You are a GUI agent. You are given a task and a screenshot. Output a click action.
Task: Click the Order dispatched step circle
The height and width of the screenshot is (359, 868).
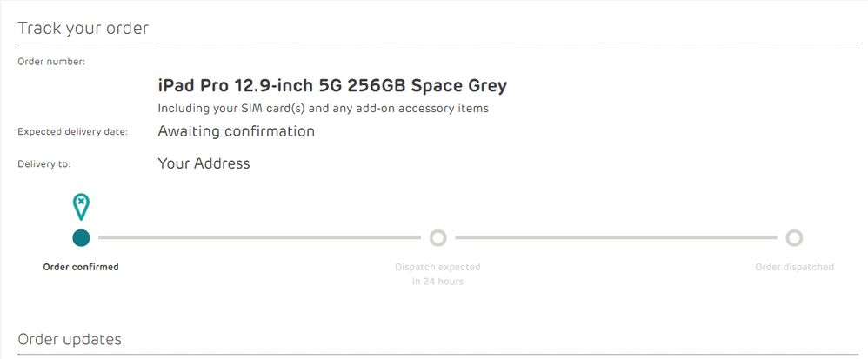click(794, 238)
